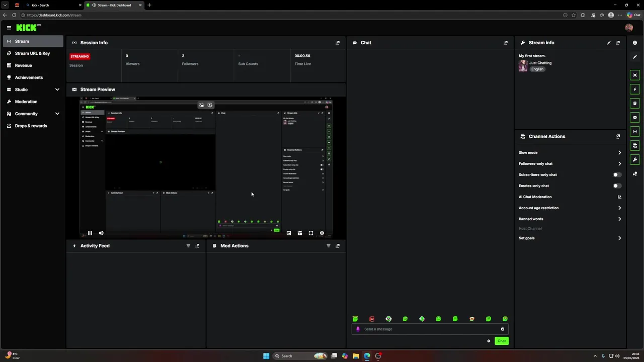The width and height of the screenshot is (644, 362).
Task: Click the Kick logo
Action: tap(28, 28)
